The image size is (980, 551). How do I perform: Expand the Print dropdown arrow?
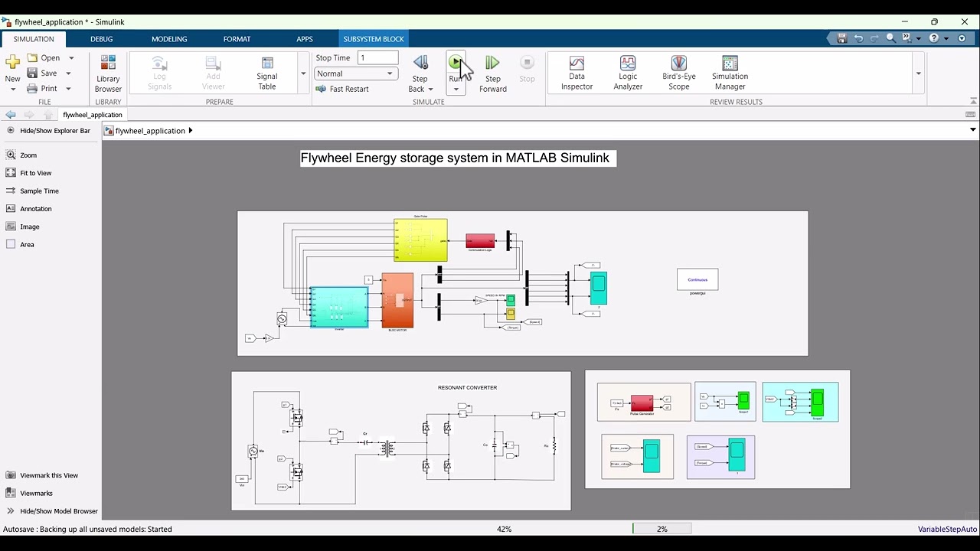pos(68,89)
